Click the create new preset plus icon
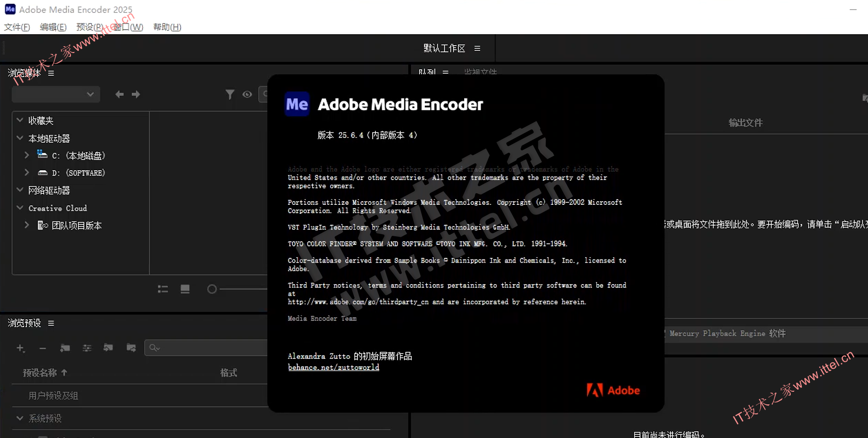868x438 pixels. 21,348
